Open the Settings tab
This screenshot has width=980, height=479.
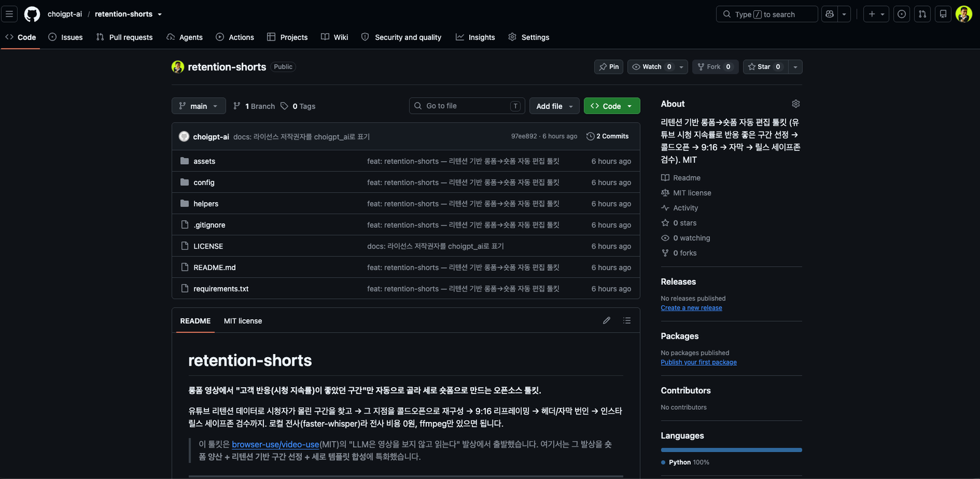click(529, 37)
